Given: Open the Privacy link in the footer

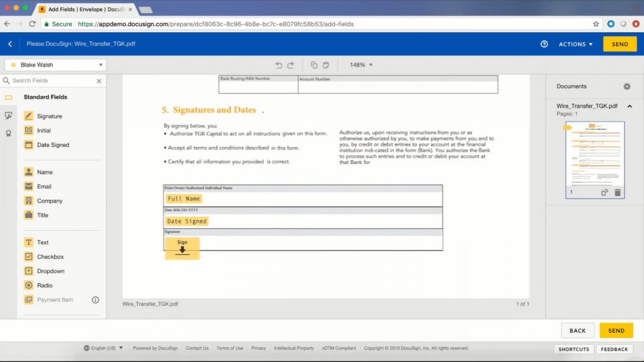Looking at the screenshot, I should click(258, 348).
